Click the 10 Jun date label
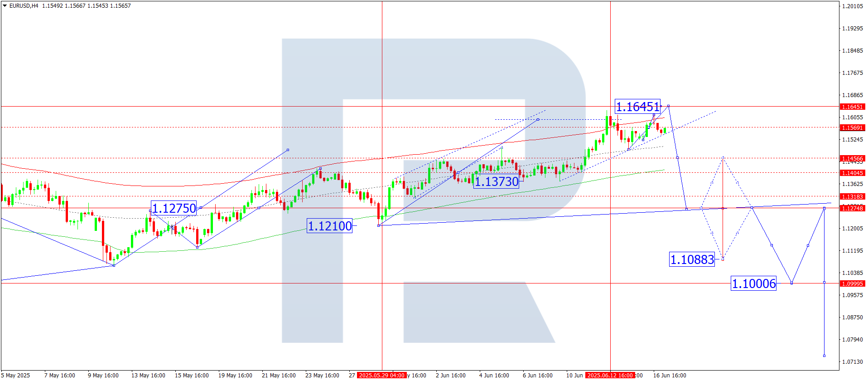 574,375
